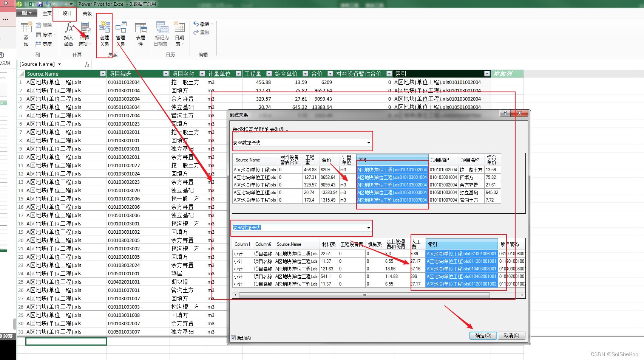The height and width of the screenshot is (360, 644).
Task: Open the 项目编码 column filter dropdown
Action: tap(166, 74)
